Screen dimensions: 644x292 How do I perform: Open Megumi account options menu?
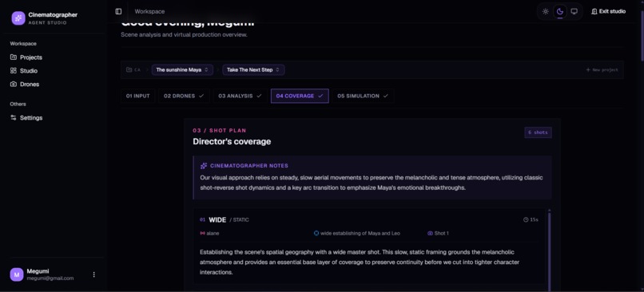click(x=93, y=274)
